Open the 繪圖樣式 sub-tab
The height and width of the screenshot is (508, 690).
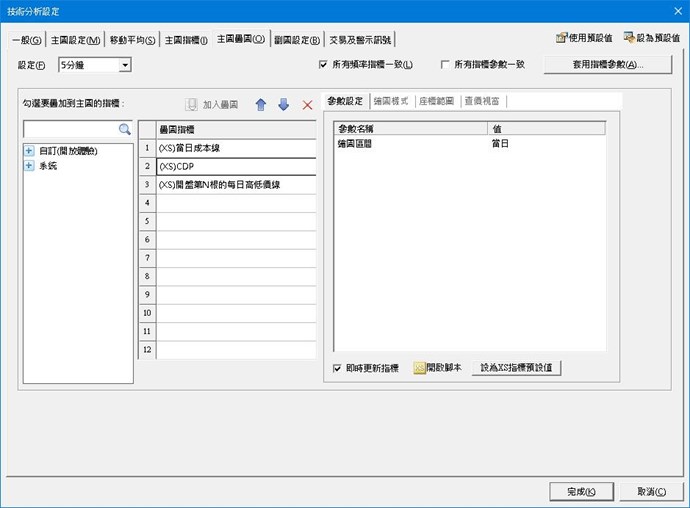pyautogui.click(x=391, y=101)
